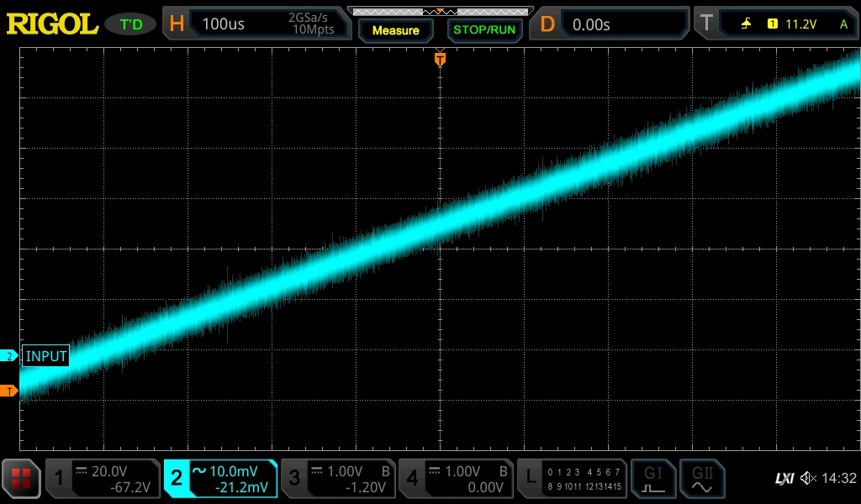Tap the T'D trigger status indicator
Screen dimensions: 861x504
pos(130,24)
